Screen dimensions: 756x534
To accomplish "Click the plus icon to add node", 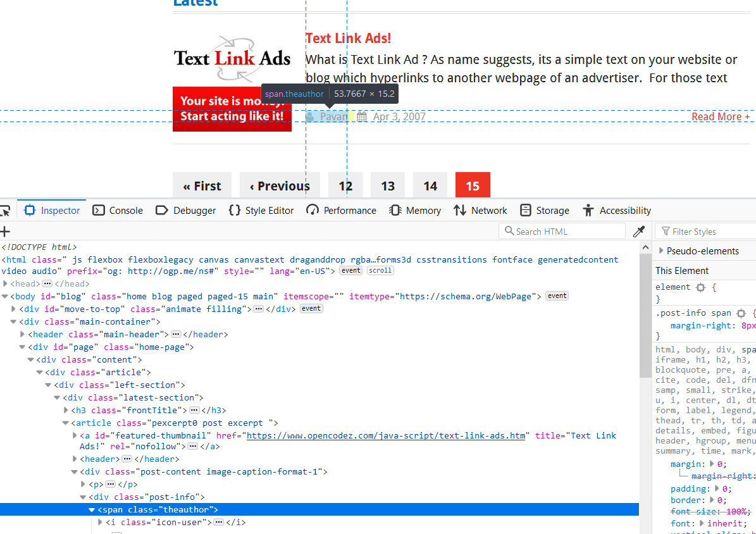I will [x=5, y=232].
